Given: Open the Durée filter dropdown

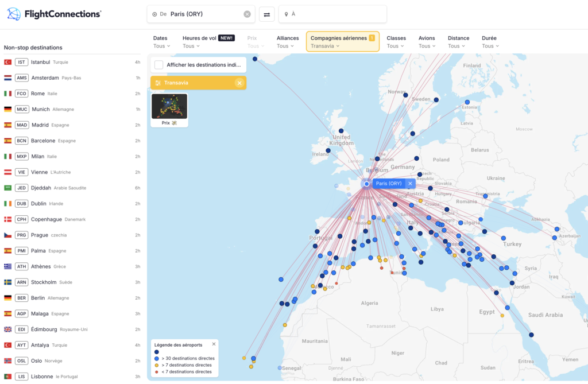Looking at the screenshot, I should click(x=490, y=42).
